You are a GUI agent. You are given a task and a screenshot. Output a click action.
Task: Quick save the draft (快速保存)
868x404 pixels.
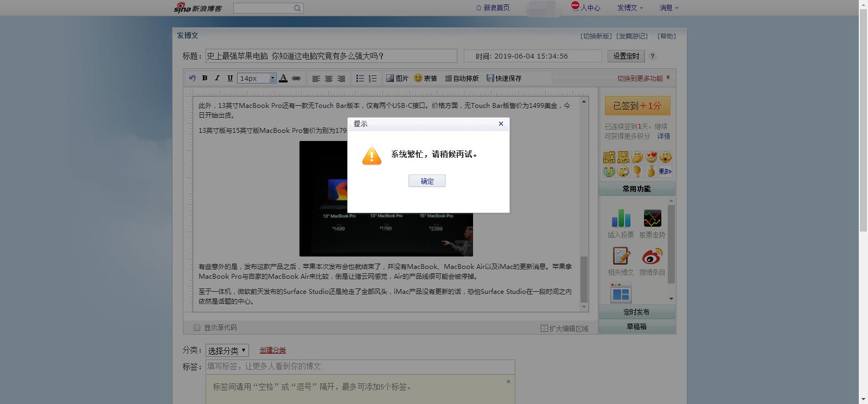(x=504, y=78)
